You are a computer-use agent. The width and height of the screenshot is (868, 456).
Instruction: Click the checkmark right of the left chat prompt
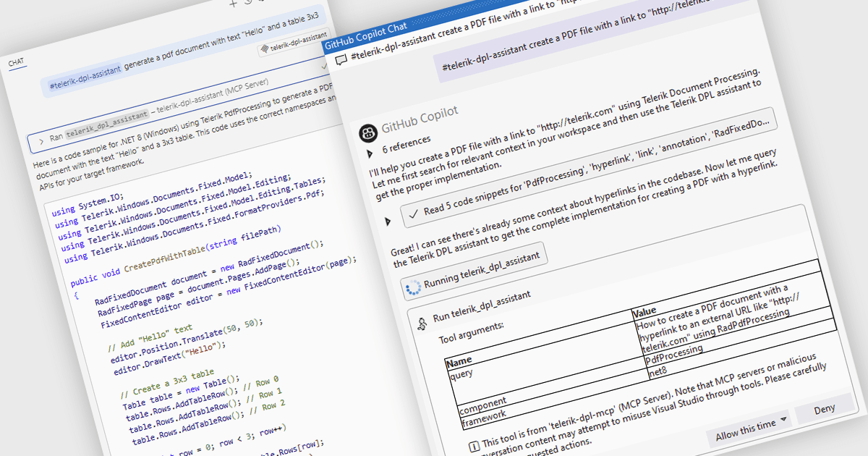point(324,65)
